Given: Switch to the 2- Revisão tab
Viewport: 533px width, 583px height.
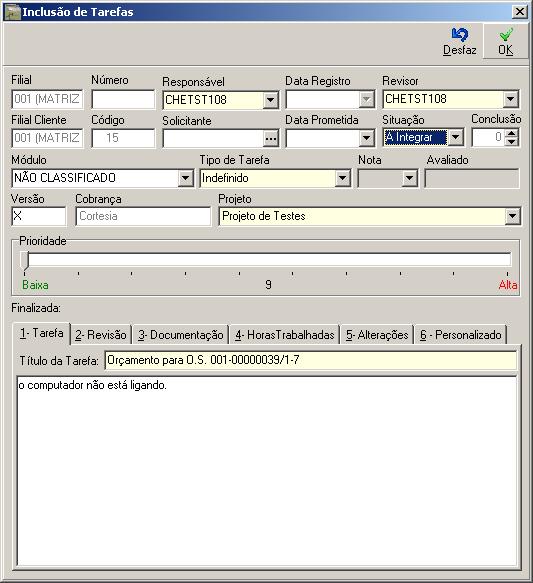Looking at the screenshot, I should point(101,335).
